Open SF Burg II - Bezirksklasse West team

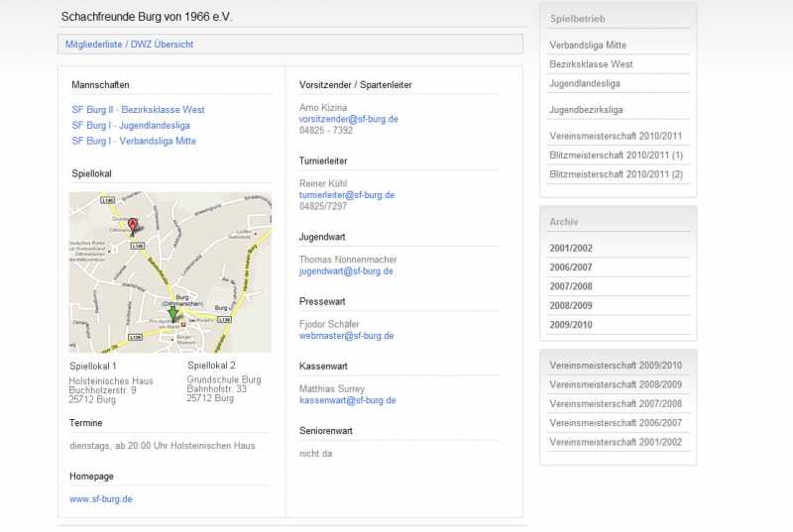coord(138,110)
